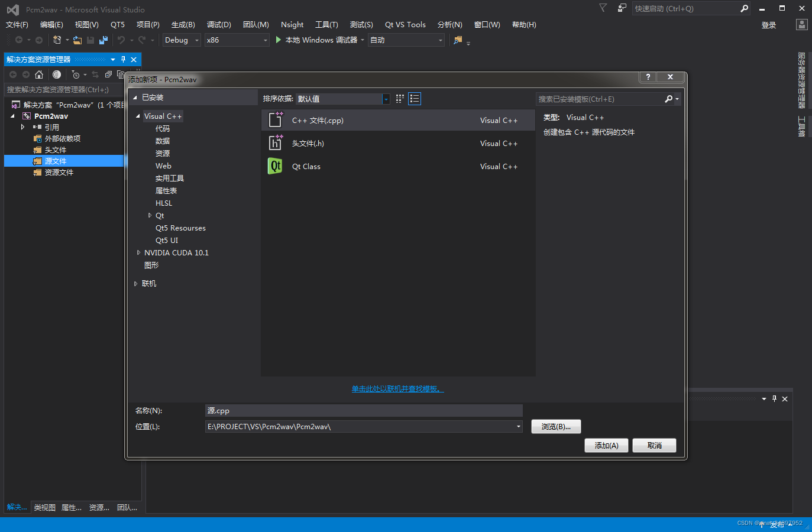The height and width of the screenshot is (532, 812).
Task: Select the Qt Class template
Action: pyautogui.click(x=398, y=166)
